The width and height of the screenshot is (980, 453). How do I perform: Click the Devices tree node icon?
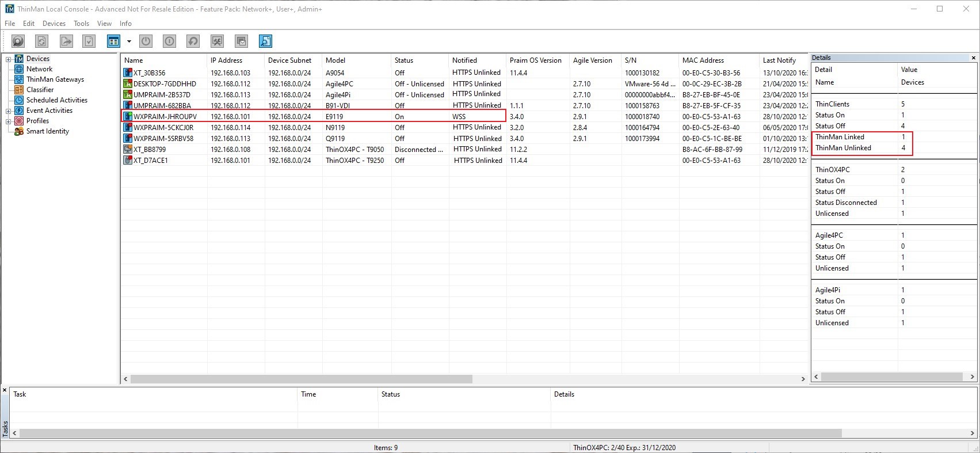[18, 59]
